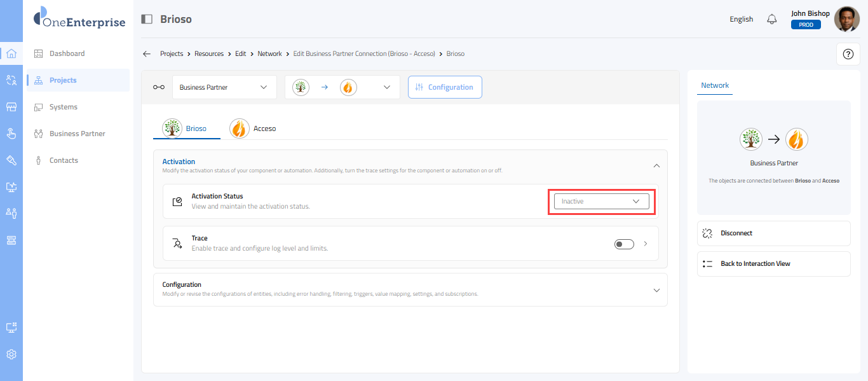Switch to the Acceso tab
This screenshot has height=381, width=868.
click(x=254, y=128)
